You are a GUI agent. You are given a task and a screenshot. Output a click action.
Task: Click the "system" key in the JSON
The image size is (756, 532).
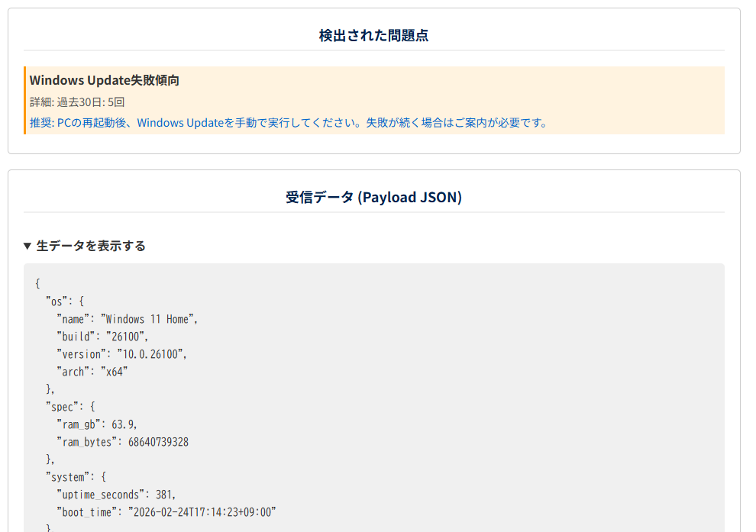click(x=67, y=477)
